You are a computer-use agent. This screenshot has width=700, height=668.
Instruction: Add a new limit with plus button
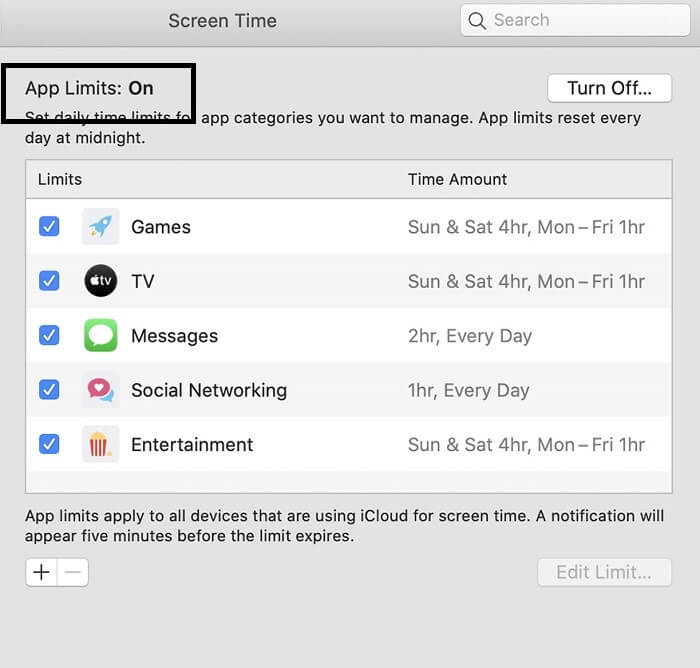[41, 573]
